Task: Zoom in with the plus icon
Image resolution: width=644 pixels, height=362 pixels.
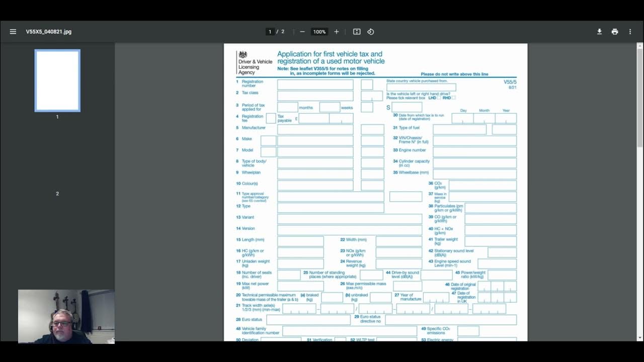Action: click(x=337, y=32)
